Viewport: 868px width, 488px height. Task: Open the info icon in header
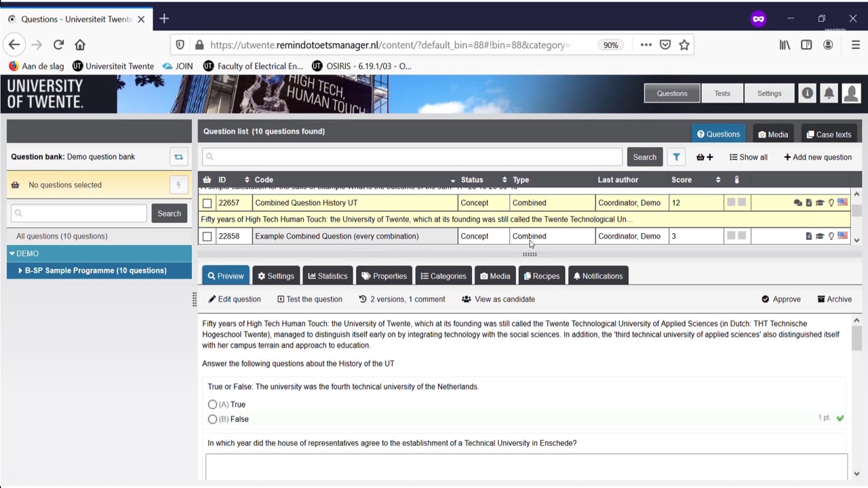[x=807, y=94]
